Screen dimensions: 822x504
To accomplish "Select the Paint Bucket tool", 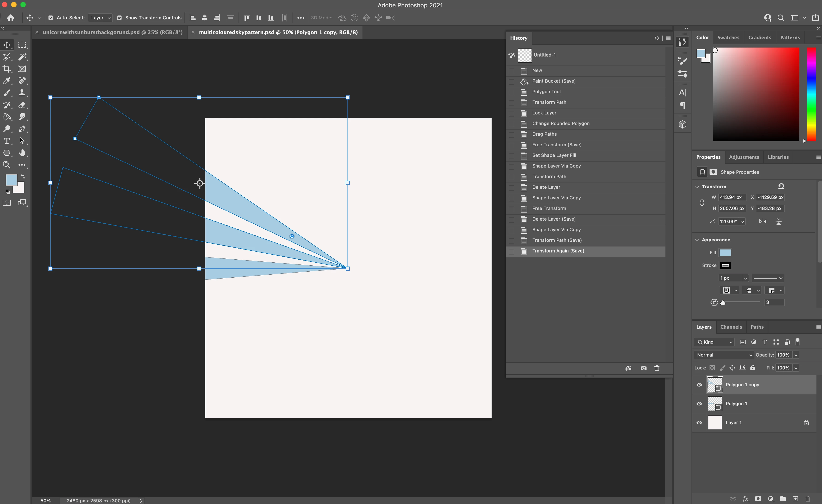I will tap(7, 117).
